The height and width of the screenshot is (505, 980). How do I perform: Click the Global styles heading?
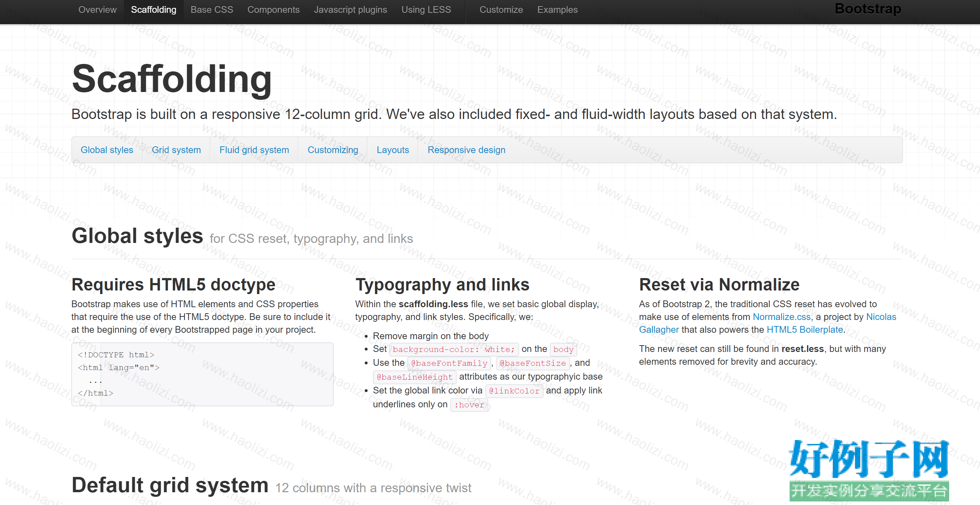[137, 236]
